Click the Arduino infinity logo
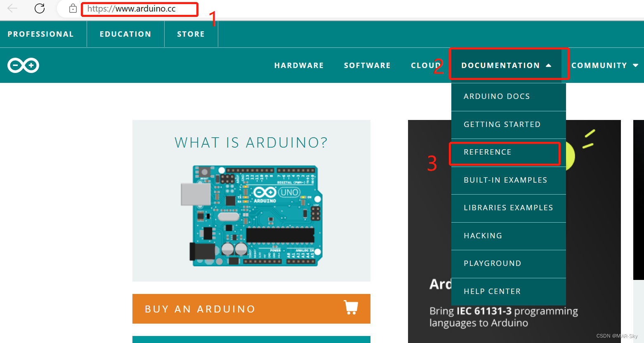This screenshot has width=644, height=343. (x=23, y=65)
